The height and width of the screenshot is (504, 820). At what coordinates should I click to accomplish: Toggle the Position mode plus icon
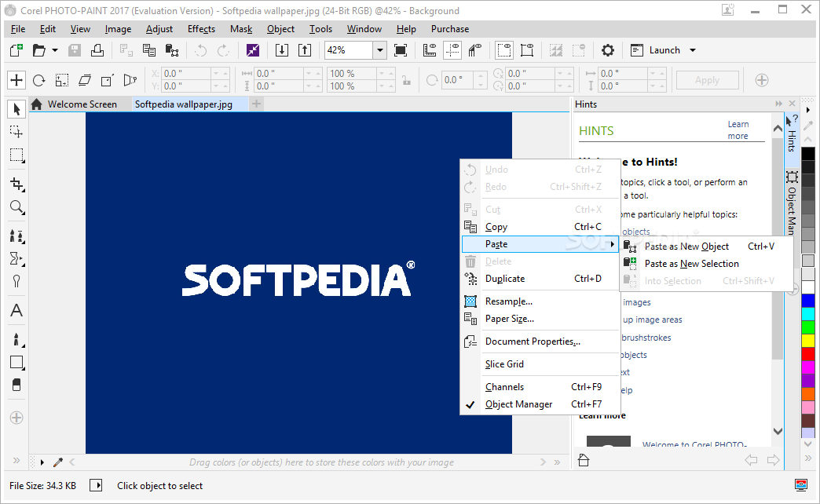tap(16, 80)
